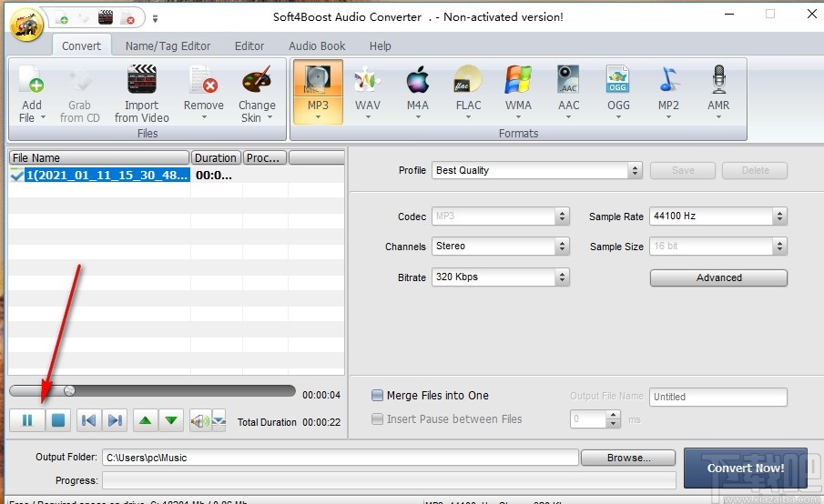
Task: Click Browse for output folder
Action: coord(628,458)
